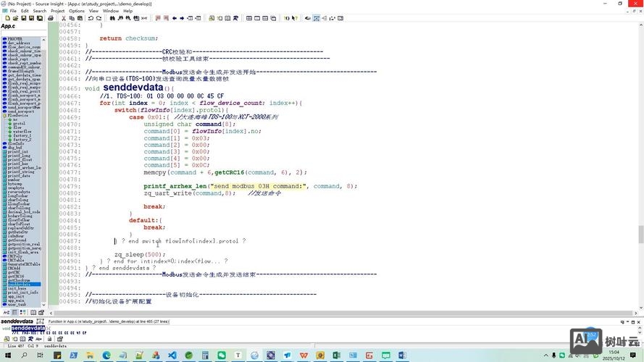Open the Options menu
This screenshot has height=362, width=644.
[77, 11]
